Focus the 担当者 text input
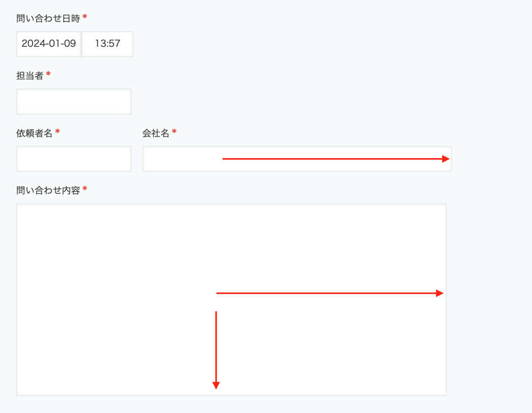The image size is (532, 413). click(74, 102)
